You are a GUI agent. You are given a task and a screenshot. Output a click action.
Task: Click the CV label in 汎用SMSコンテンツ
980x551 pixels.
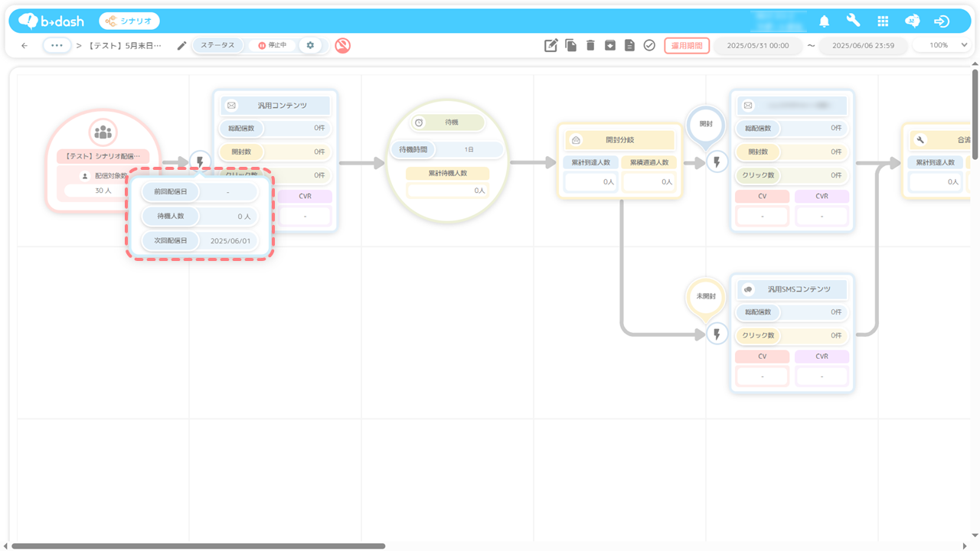point(763,357)
